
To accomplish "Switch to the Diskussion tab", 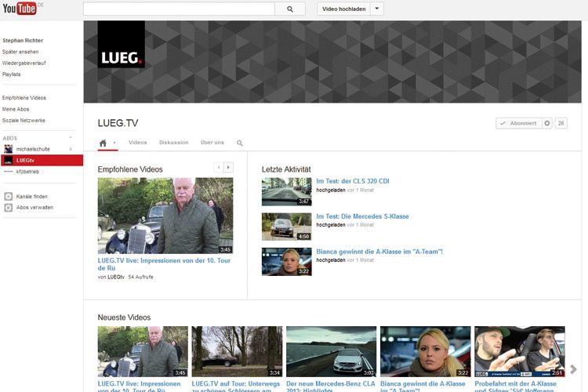I will 173,143.
